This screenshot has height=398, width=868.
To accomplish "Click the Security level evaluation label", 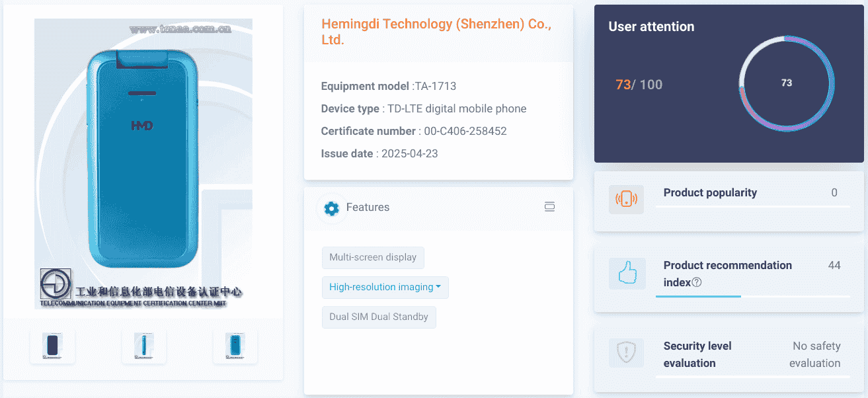I will coord(697,354).
